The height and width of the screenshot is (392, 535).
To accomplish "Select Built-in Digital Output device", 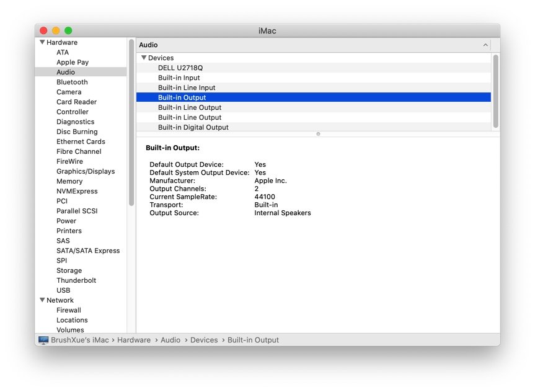I will (314, 127).
